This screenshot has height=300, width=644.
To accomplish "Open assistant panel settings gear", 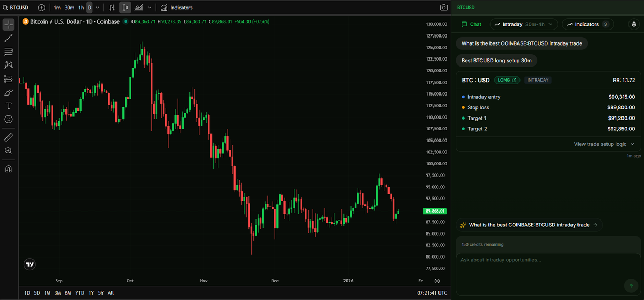I will (x=634, y=24).
